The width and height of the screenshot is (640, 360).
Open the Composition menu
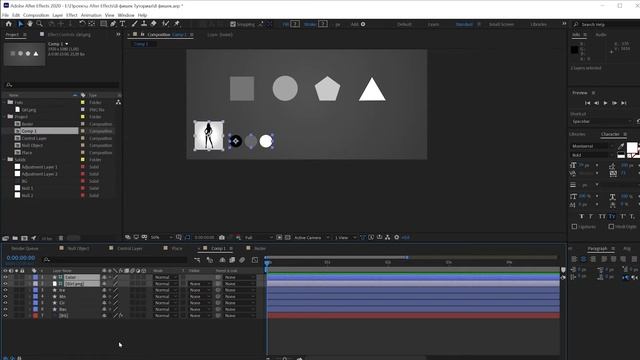[x=36, y=15]
